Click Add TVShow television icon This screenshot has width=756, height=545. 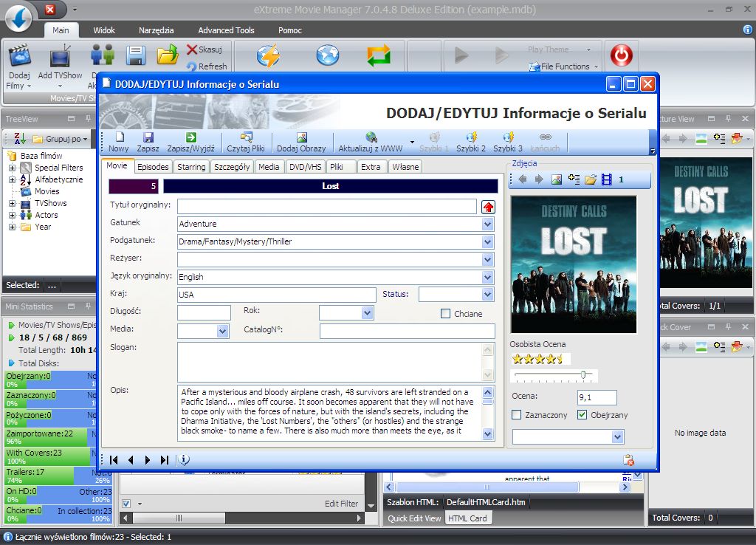tap(61, 55)
